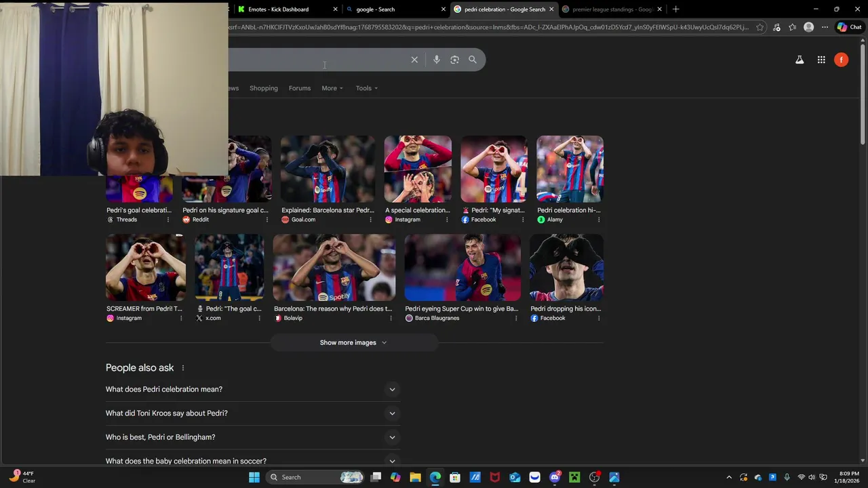Open Google Lens image search icon
868x488 pixels.
pyautogui.click(x=454, y=60)
